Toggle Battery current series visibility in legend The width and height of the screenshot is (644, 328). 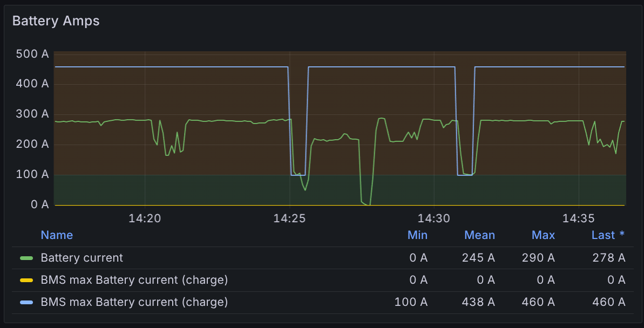click(x=82, y=258)
